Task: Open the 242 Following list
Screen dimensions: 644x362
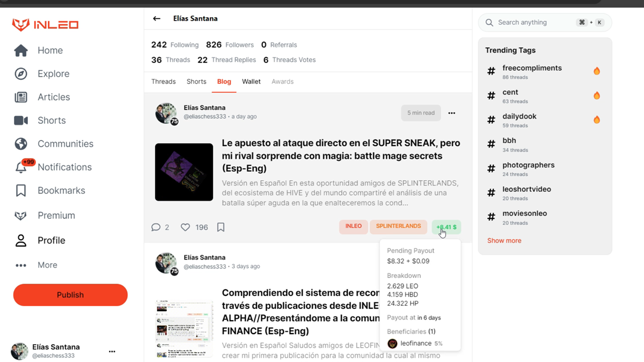Action: (x=175, y=45)
